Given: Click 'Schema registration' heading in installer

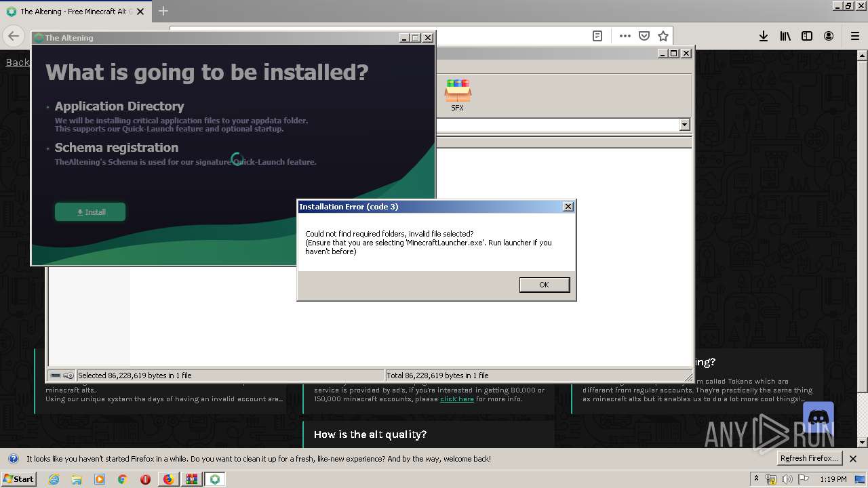Looking at the screenshot, I should pyautogui.click(x=117, y=148).
